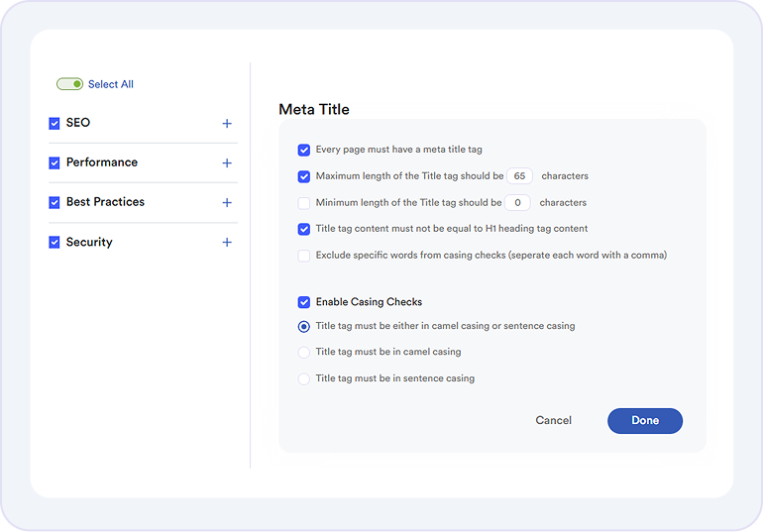Click the maximum characters field showing 65
The image size is (763, 532).
(x=519, y=176)
